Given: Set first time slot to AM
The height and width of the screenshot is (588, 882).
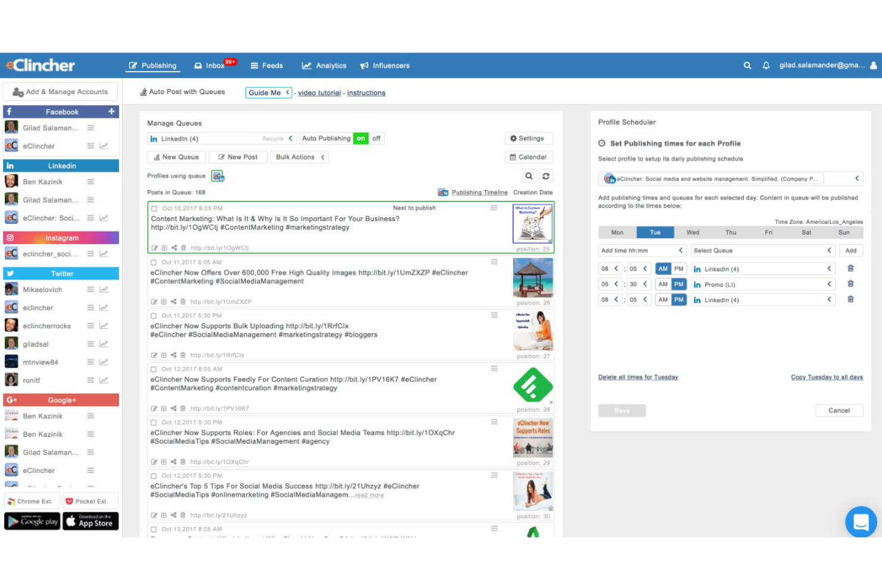Looking at the screenshot, I should (x=663, y=269).
